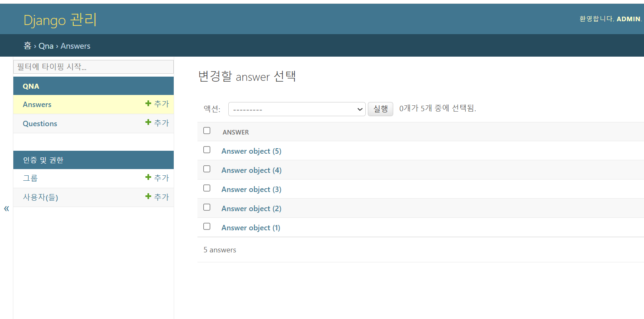
Task: Open Answer object (3) link
Action: (251, 189)
